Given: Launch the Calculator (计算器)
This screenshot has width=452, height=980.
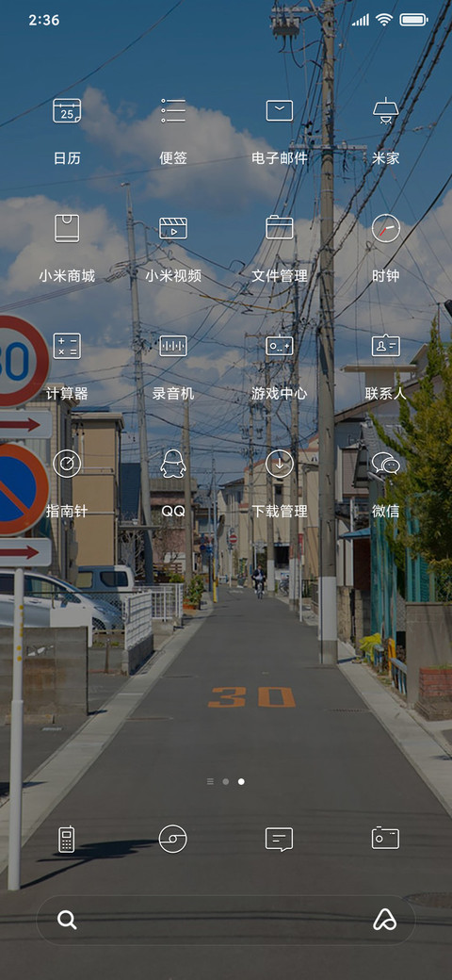Looking at the screenshot, I should [67, 346].
